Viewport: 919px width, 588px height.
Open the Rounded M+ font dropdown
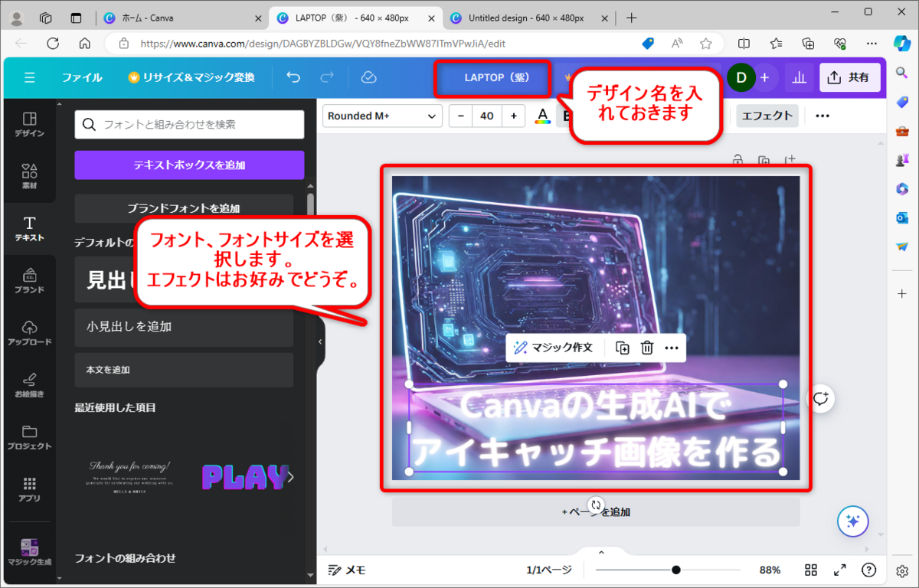(x=382, y=116)
